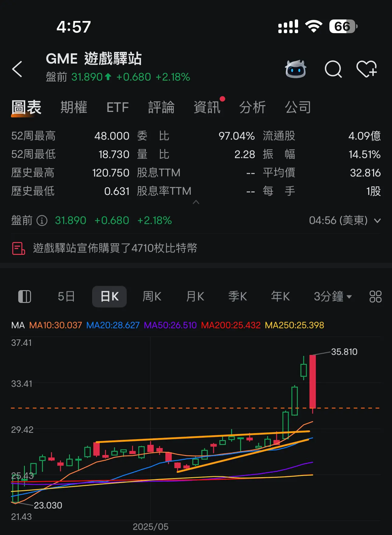This screenshot has height=535, width=392.
Task: Tap the Wi-Fi status icon
Action: [314, 26]
